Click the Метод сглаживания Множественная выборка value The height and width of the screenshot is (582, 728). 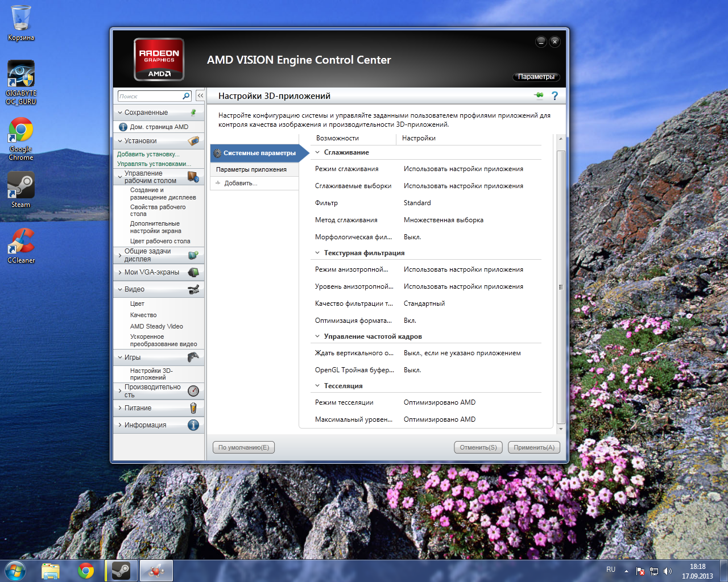(x=444, y=220)
